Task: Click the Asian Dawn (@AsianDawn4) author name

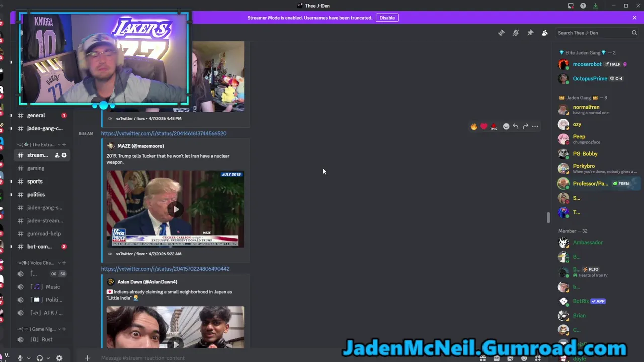Action: point(147,282)
